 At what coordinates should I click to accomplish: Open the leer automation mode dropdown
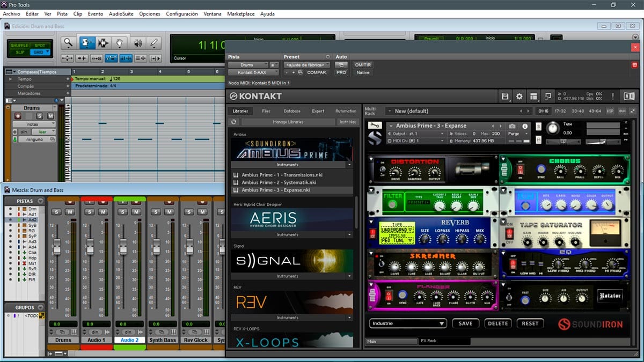[x=43, y=131]
